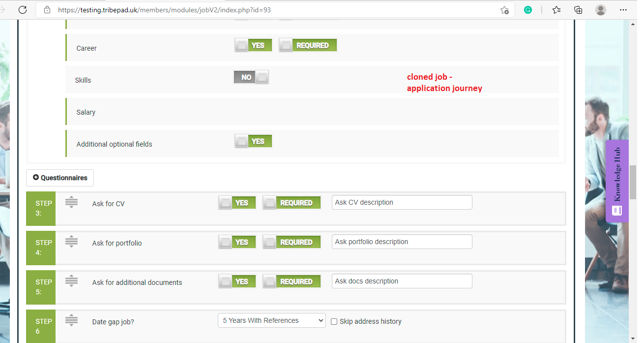Toggle Ask for CV REQUIRED switch
This screenshot has height=343, width=644.
[292, 203]
